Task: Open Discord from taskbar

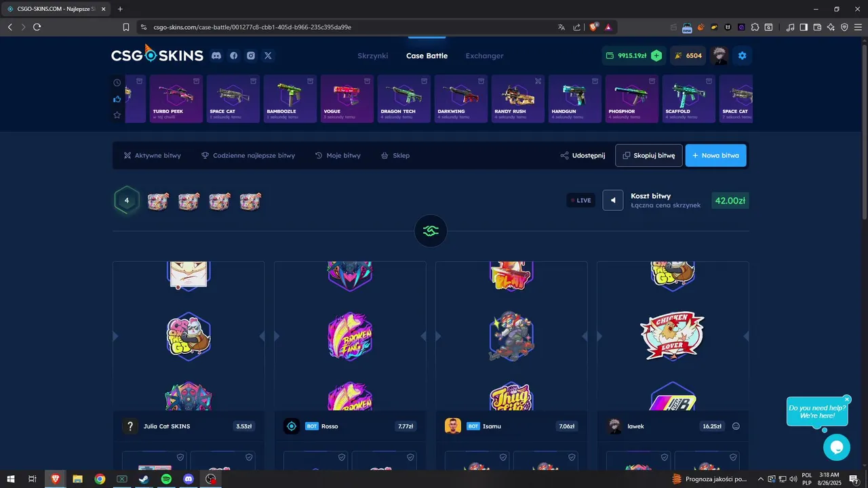Action: [x=189, y=479]
